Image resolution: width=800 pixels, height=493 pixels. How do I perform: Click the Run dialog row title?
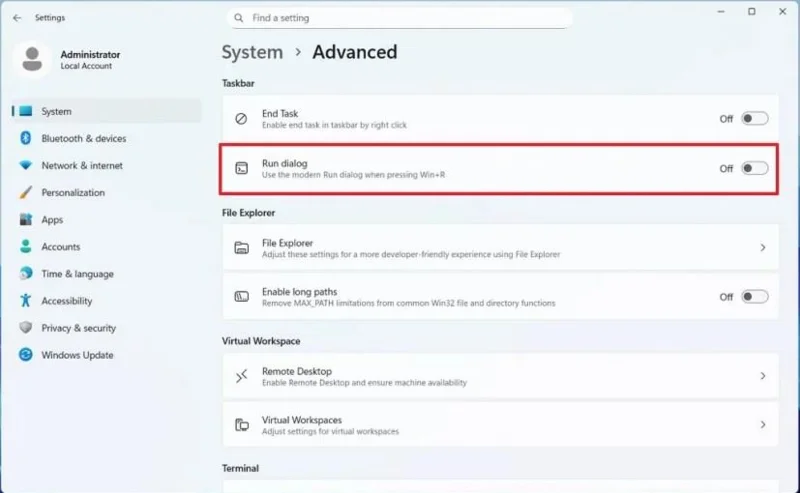click(x=285, y=163)
